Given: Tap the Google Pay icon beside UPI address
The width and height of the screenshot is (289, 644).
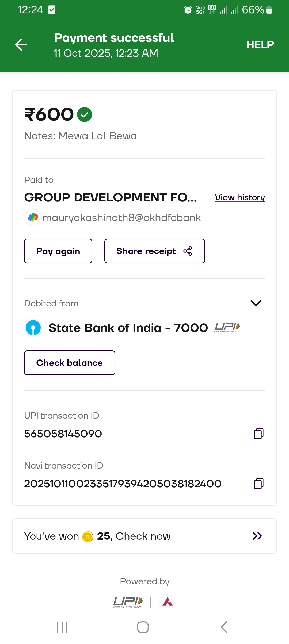Looking at the screenshot, I should pyautogui.click(x=33, y=217).
